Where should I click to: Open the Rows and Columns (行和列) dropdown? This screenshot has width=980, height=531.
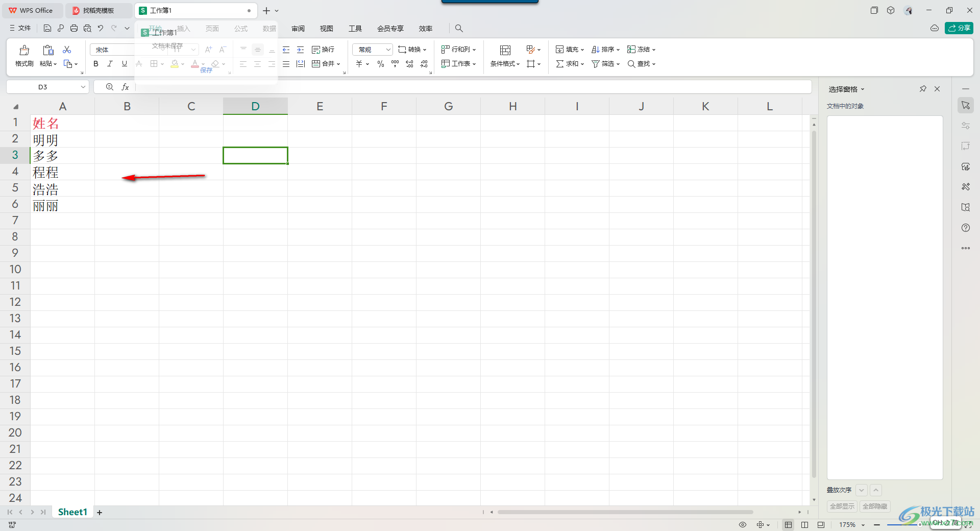(458, 50)
